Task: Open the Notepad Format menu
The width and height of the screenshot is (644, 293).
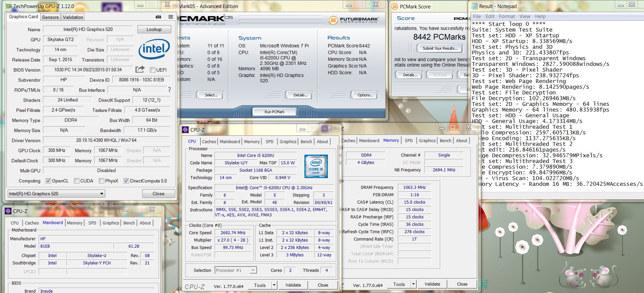Action: [x=507, y=16]
